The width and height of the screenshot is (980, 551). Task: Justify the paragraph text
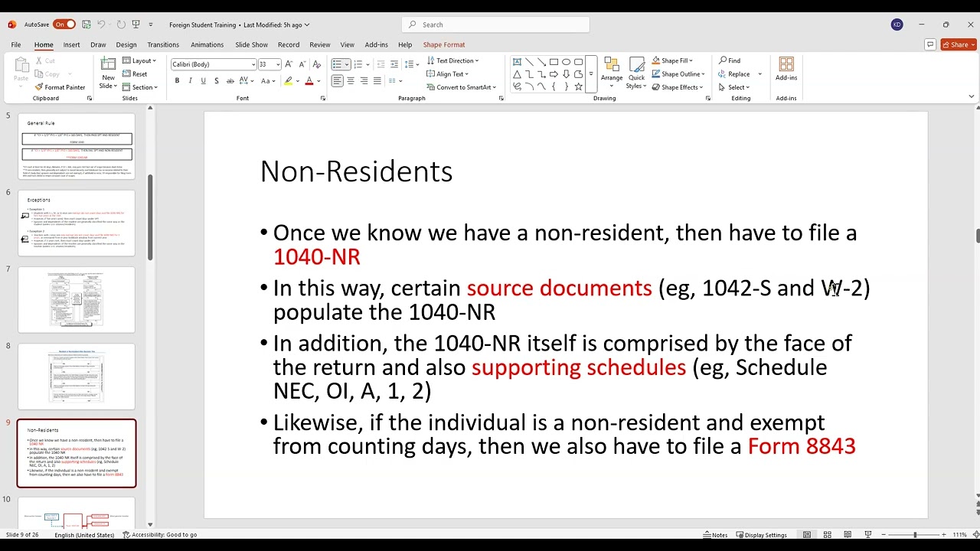tap(377, 80)
